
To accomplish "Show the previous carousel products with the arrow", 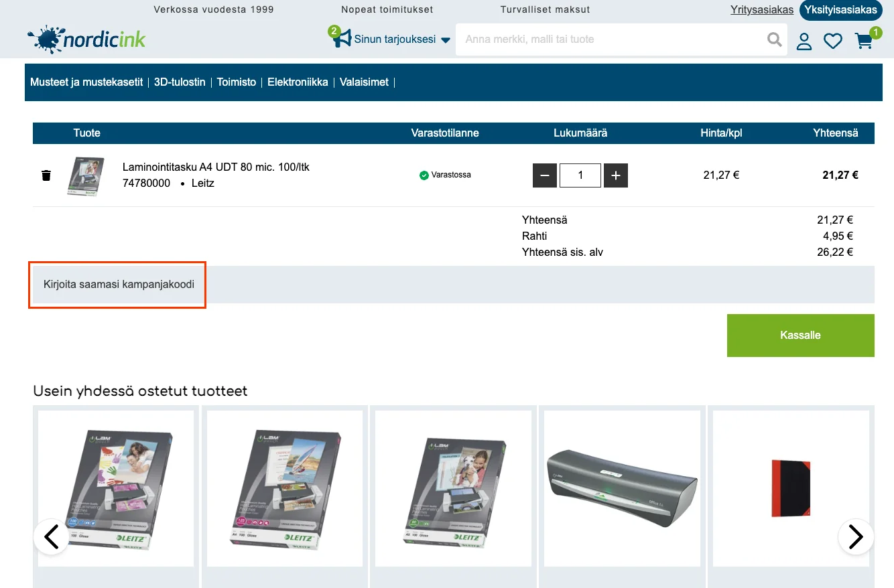I will [x=52, y=536].
